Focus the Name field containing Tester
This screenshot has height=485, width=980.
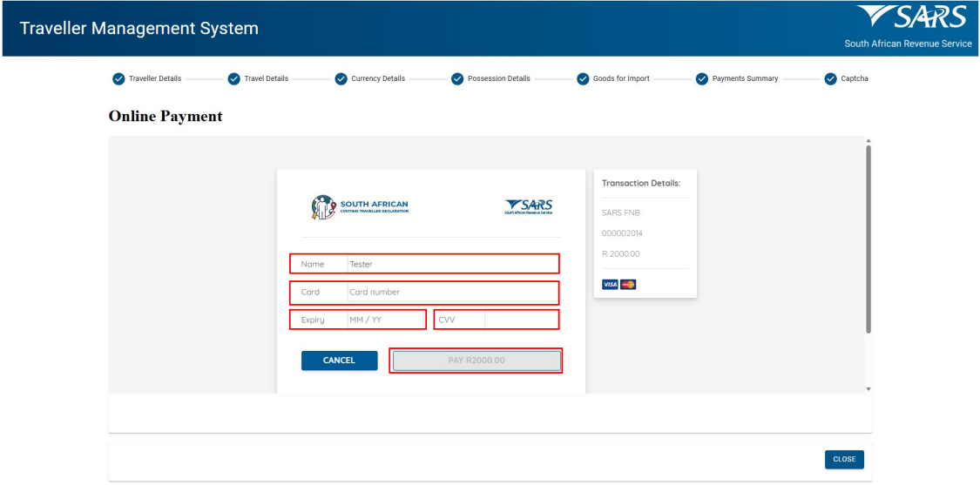coord(451,264)
